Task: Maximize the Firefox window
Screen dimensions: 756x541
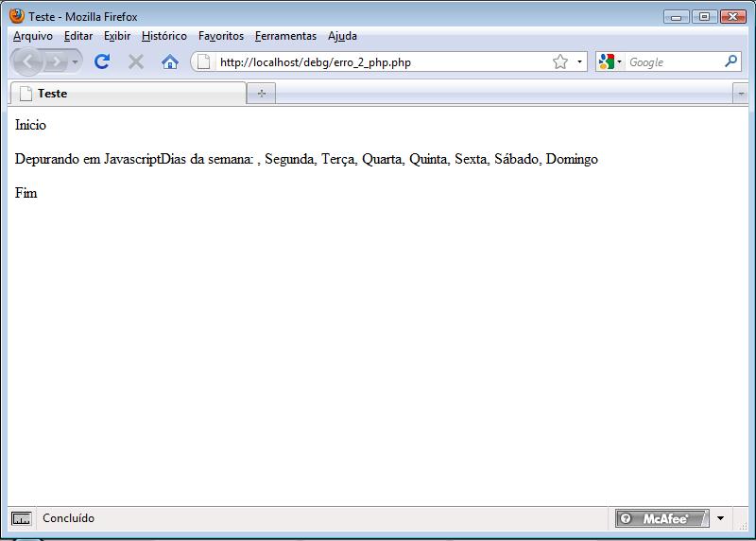Action: [x=704, y=17]
